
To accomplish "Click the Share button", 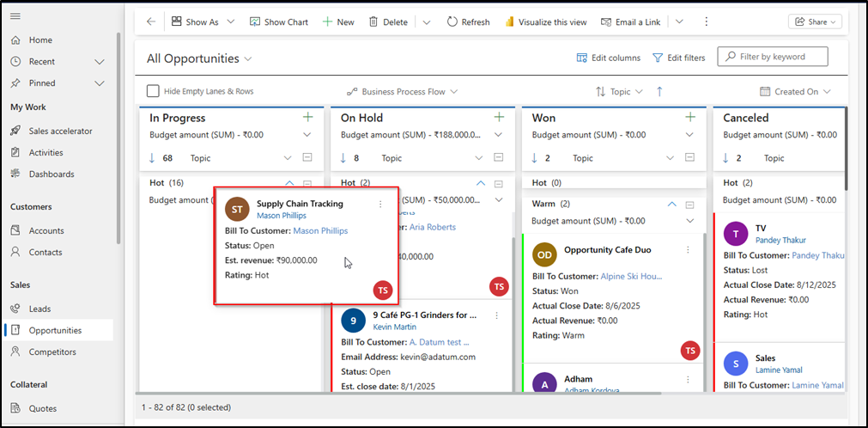I will (x=815, y=21).
